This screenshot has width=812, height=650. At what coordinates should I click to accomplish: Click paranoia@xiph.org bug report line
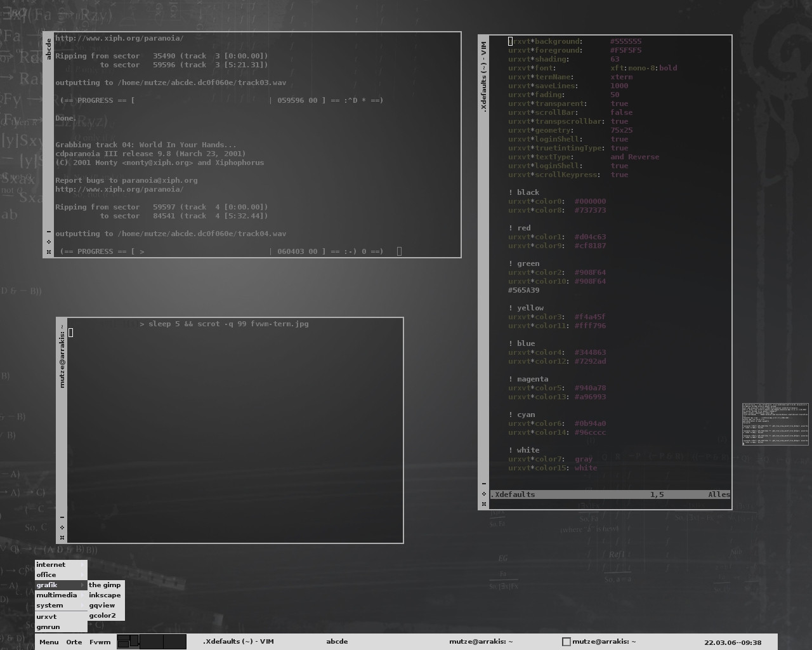[126, 180]
